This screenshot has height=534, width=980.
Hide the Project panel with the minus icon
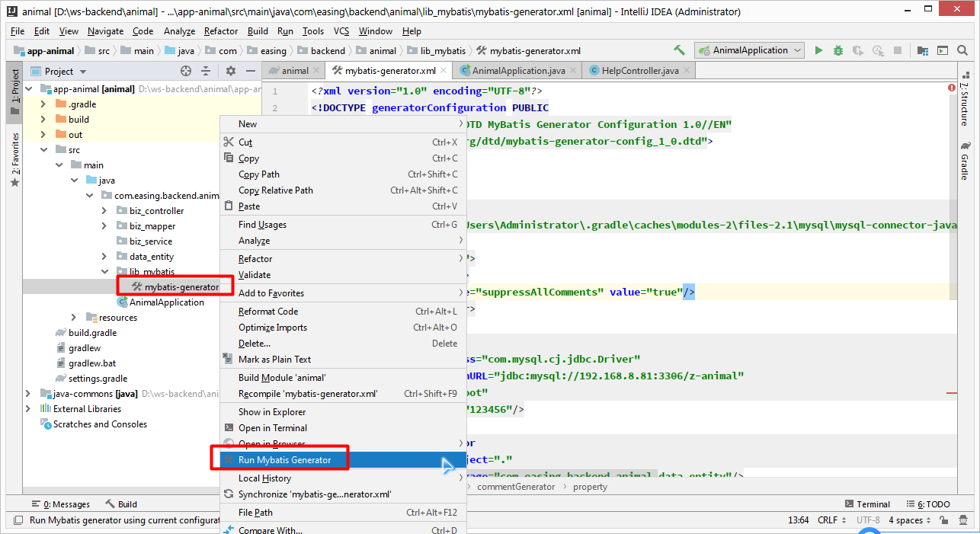pyautogui.click(x=251, y=71)
